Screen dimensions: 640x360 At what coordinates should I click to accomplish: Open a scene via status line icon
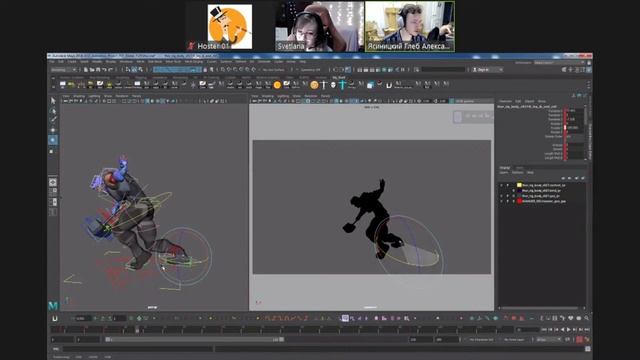[92, 70]
